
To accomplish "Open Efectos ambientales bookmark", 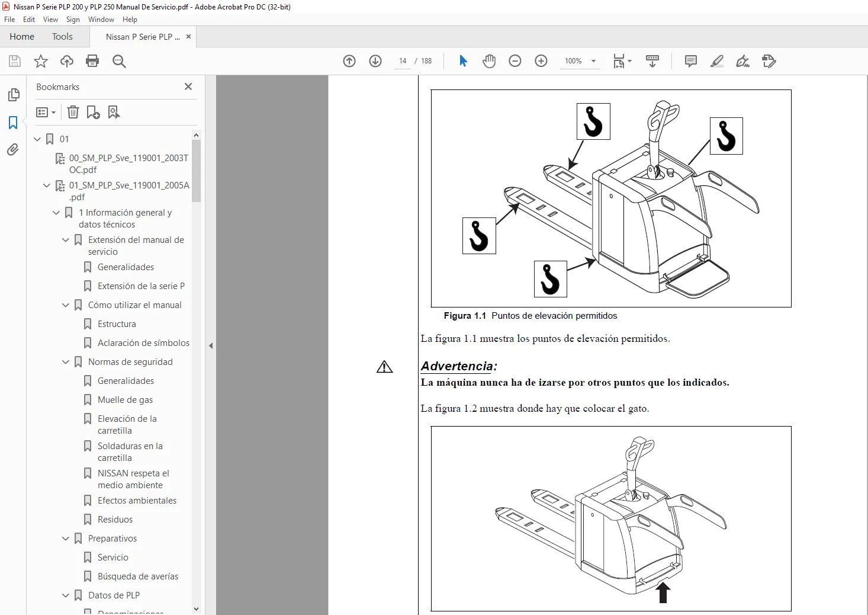I will [x=137, y=501].
